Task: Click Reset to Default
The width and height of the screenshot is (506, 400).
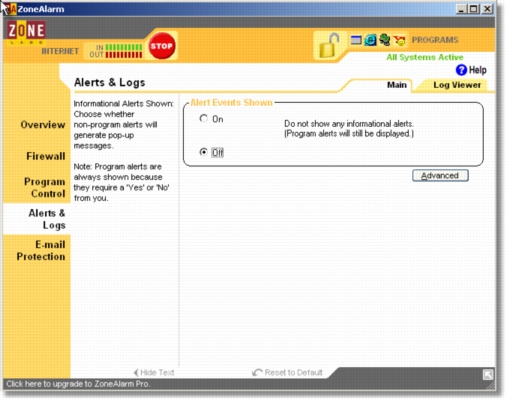Action: click(x=287, y=372)
